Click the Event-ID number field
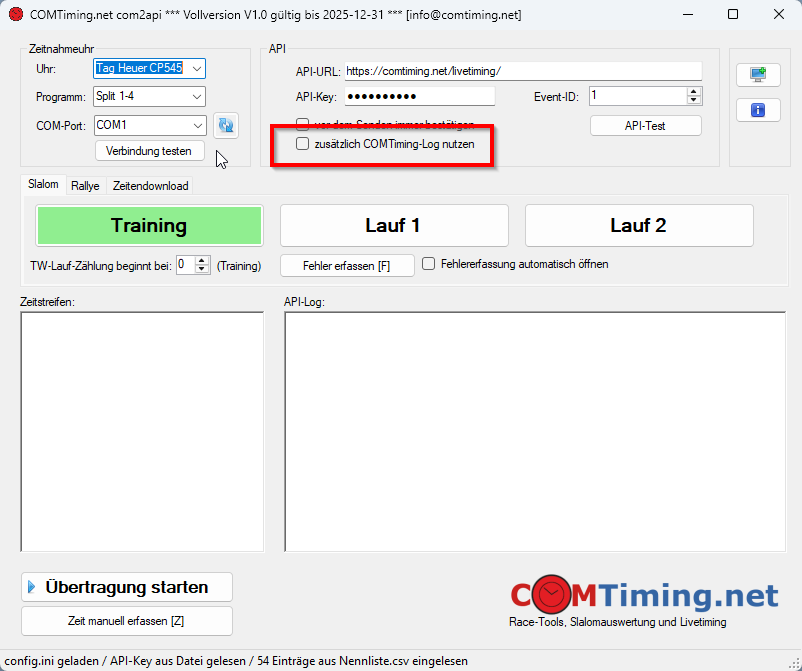Image resolution: width=802 pixels, height=671 pixels. (x=637, y=96)
